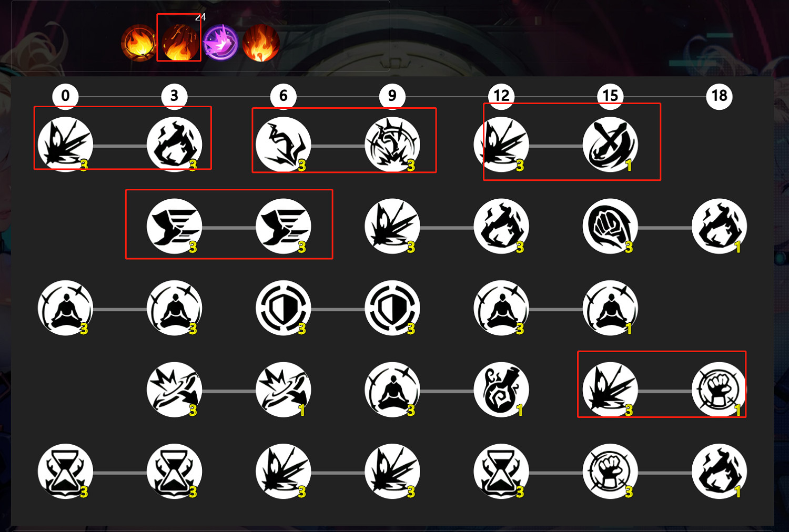The height and width of the screenshot is (532, 789).
Task: Select the hourglass node under level 12
Action: [x=501, y=472]
